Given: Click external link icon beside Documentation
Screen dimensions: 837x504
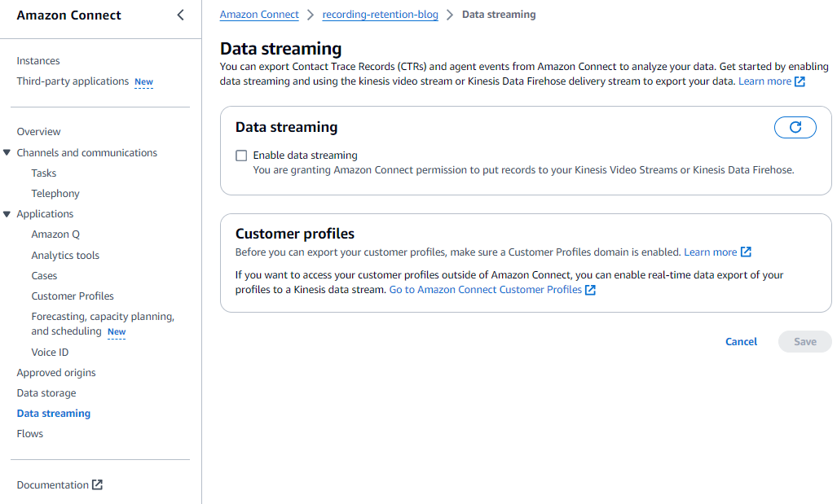Looking at the screenshot, I should pos(97,485).
